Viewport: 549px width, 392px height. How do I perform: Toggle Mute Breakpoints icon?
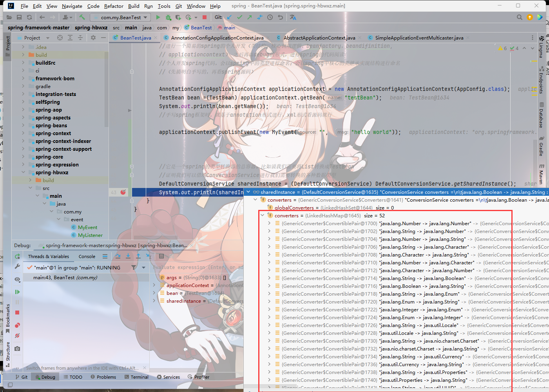17,336
